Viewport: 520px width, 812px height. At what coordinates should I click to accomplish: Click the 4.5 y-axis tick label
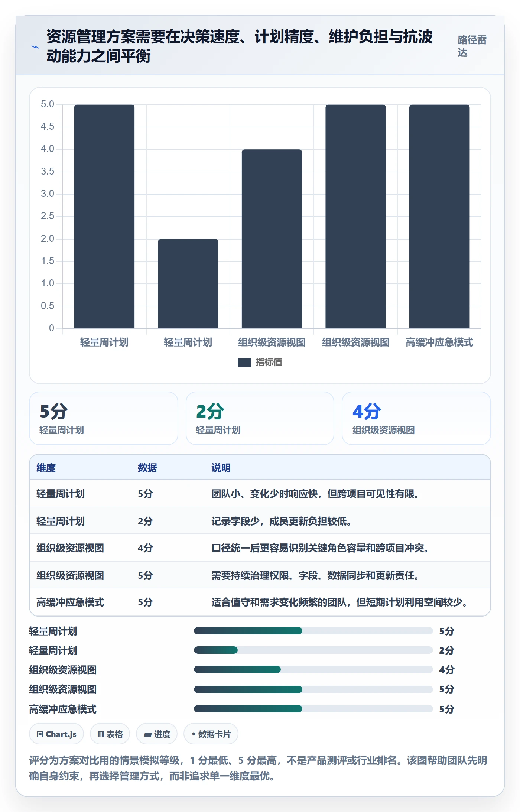[x=48, y=127]
